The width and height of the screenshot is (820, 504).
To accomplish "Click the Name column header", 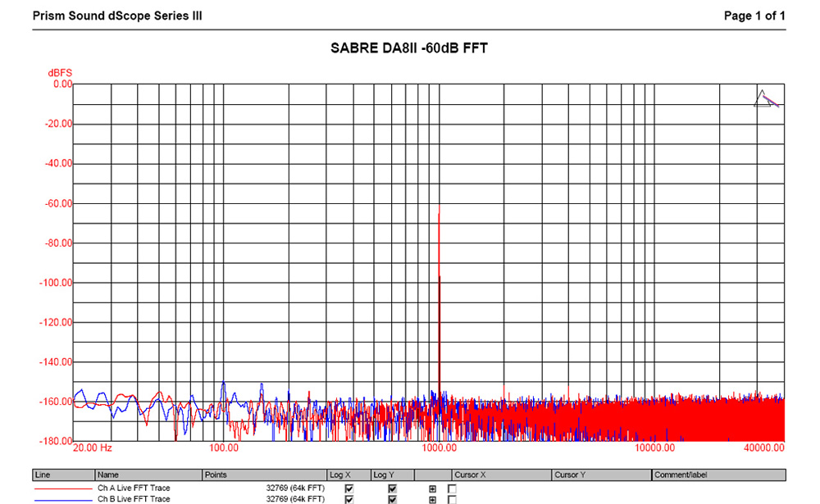I will (x=148, y=474).
